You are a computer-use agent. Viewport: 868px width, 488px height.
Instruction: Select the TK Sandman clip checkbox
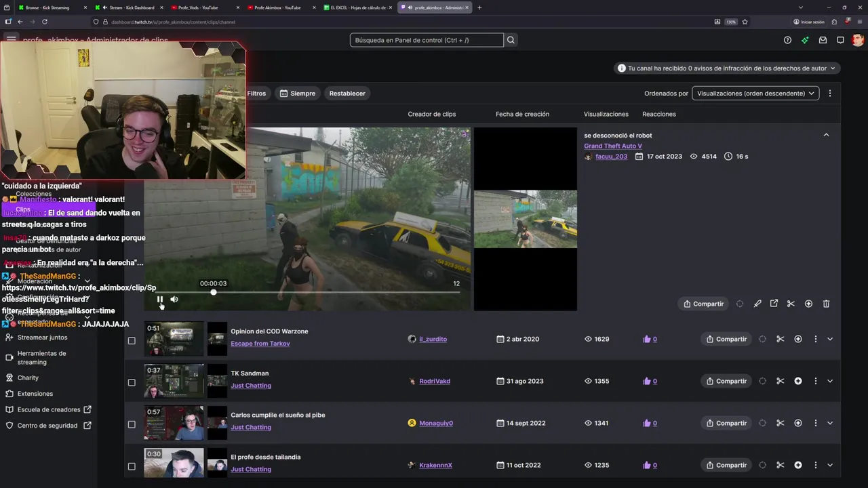(x=132, y=382)
